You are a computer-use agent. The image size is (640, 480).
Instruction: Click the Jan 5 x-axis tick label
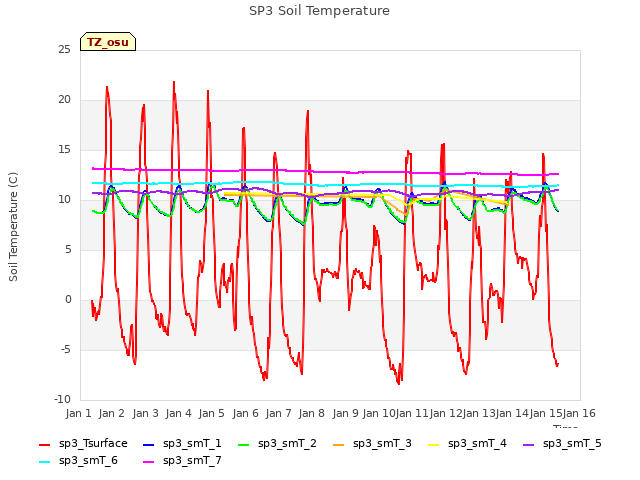point(212,413)
